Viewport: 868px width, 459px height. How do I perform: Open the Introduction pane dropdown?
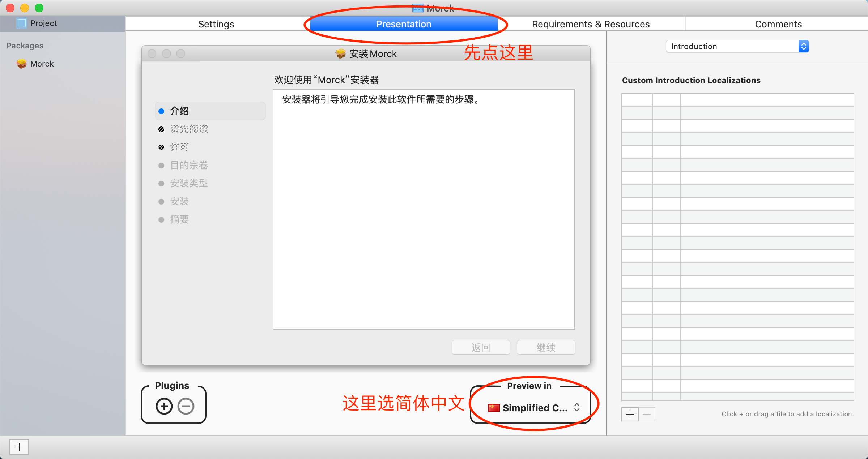(x=737, y=46)
